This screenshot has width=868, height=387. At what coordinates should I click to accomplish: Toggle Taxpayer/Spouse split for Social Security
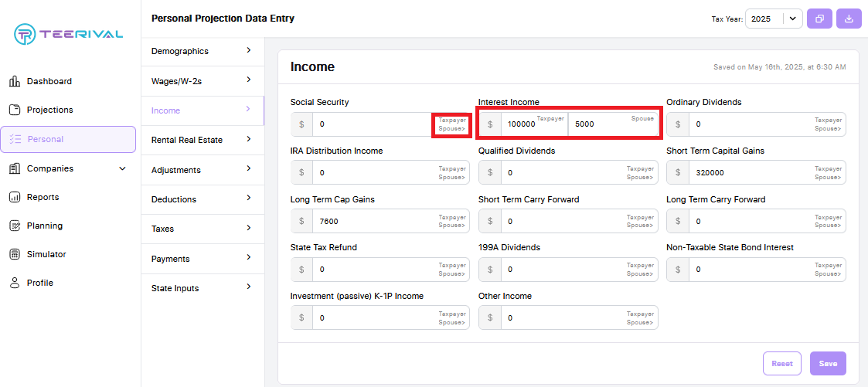click(451, 124)
